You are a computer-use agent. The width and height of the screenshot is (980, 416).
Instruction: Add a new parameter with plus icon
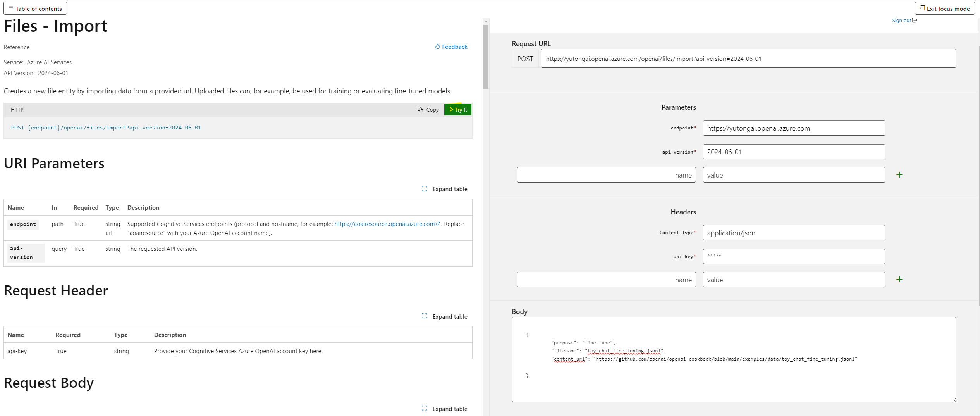click(899, 175)
